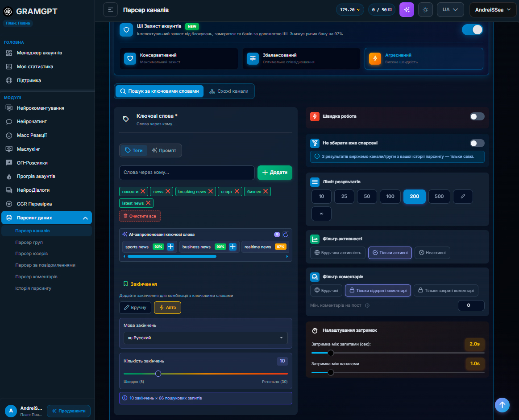519x420 pixels.
Task: Open the AndreiSSea account menu
Action: (x=493, y=10)
